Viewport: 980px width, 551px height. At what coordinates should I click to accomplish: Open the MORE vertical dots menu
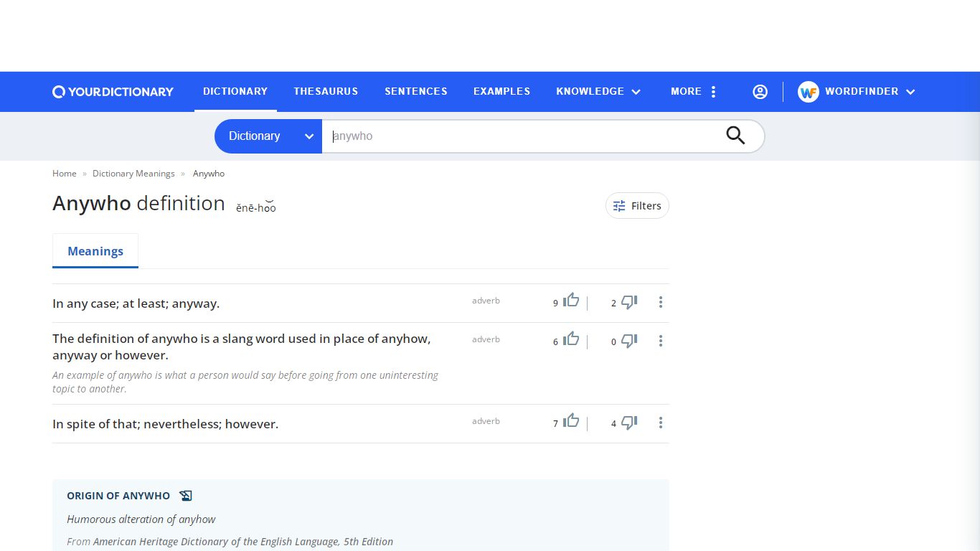pos(713,92)
